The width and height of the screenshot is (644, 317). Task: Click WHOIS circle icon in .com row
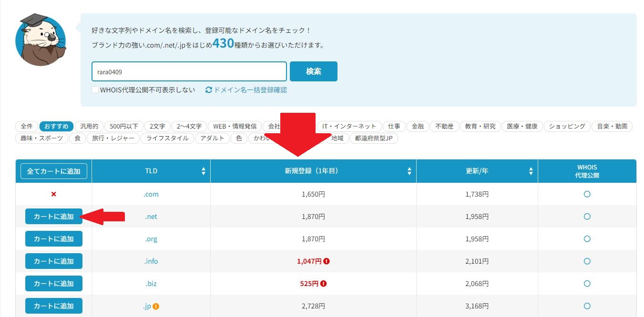587,194
